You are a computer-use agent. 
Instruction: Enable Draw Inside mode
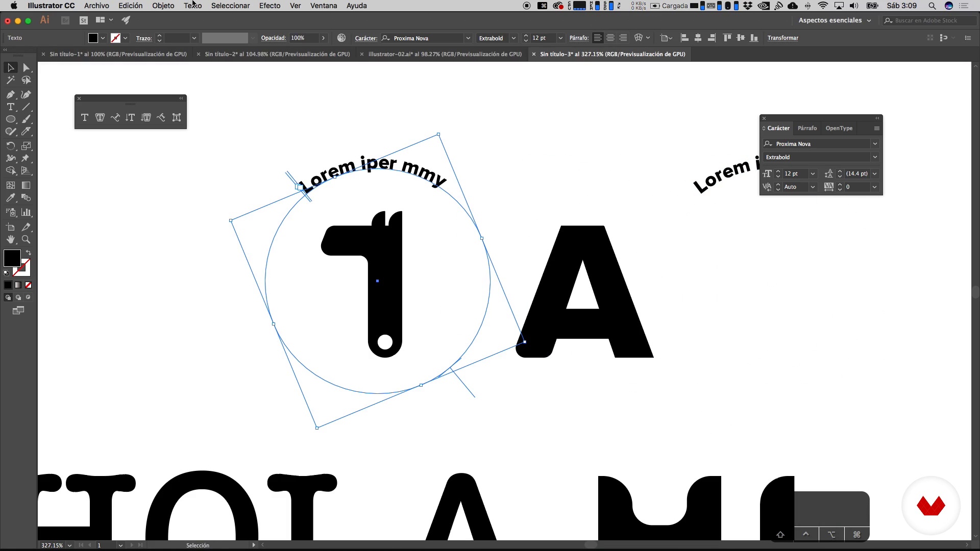(x=29, y=297)
